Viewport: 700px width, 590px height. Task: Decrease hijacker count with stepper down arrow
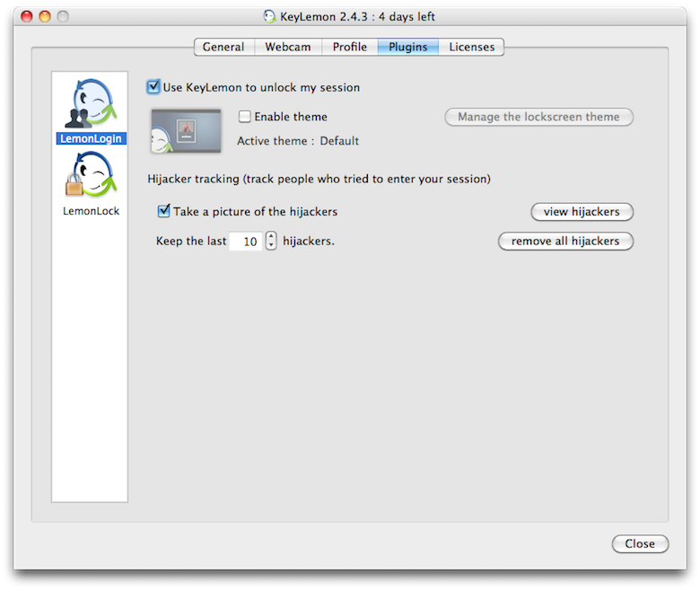(x=271, y=246)
